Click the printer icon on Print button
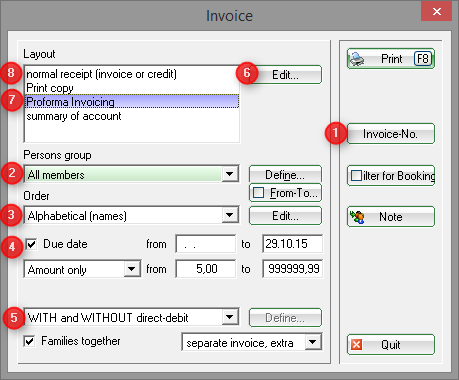This screenshot has width=459, height=380. coord(356,59)
